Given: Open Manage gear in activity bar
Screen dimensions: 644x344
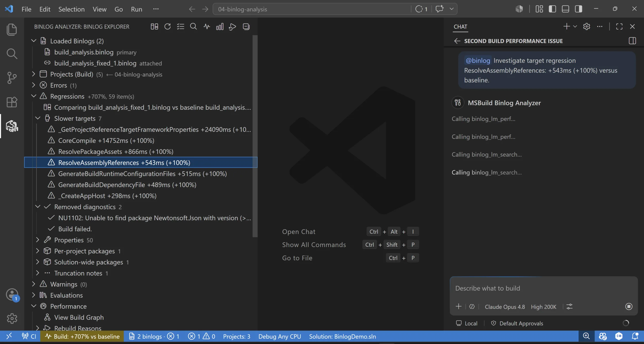Looking at the screenshot, I should (12, 319).
